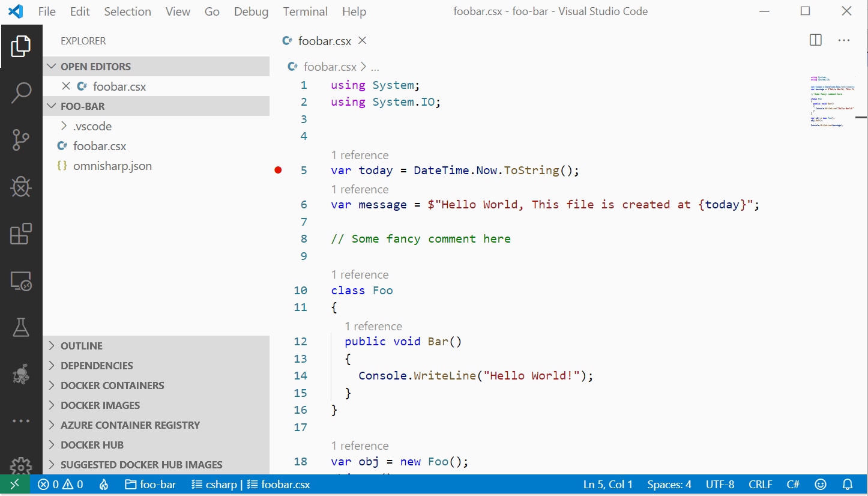Viewport: 868px width, 496px height.
Task: Open the Debug menu
Action: click(x=251, y=11)
